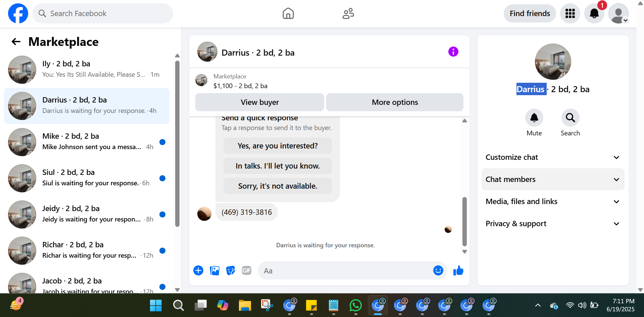Open the battery status in system tray
The image size is (644, 317).
click(x=594, y=305)
